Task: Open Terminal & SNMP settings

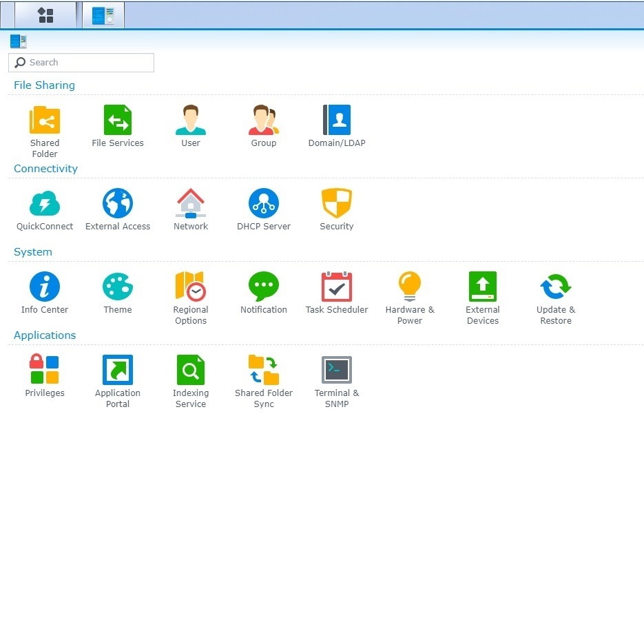Action: (336, 369)
